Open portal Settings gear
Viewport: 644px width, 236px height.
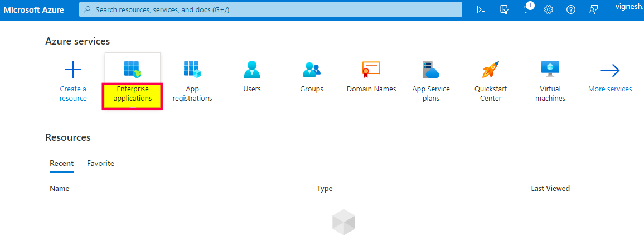[x=549, y=10]
